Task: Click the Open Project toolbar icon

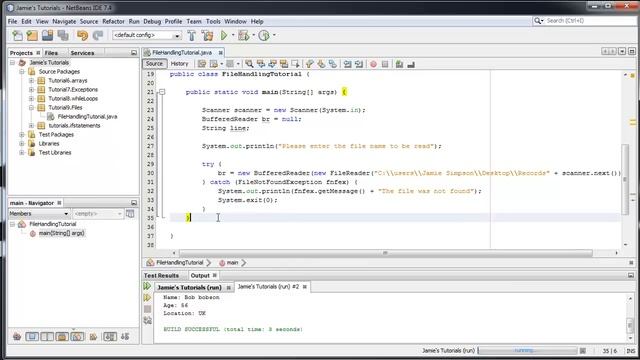Action: click(x=47, y=36)
